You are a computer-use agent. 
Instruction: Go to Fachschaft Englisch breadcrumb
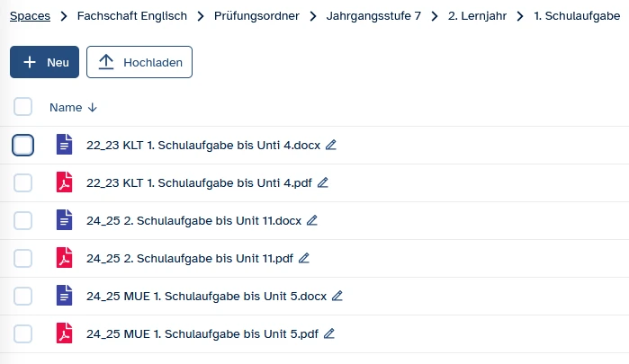coord(133,16)
